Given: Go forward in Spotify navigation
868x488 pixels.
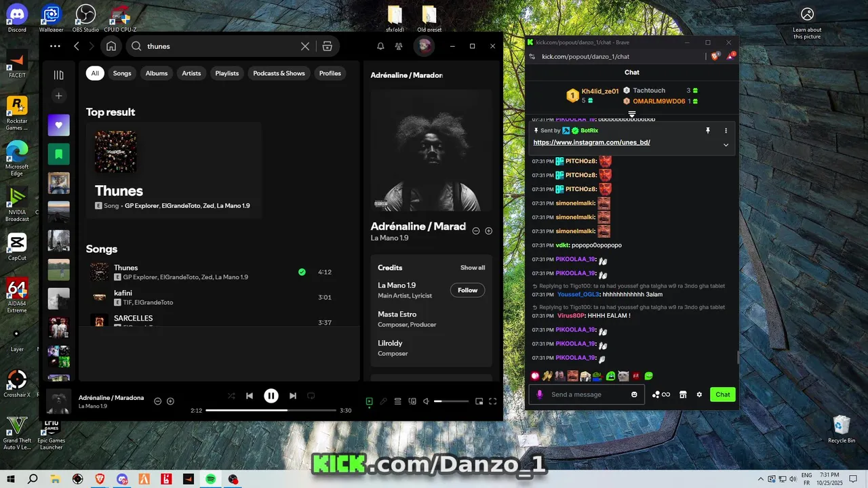Looking at the screenshot, I should point(92,46).
